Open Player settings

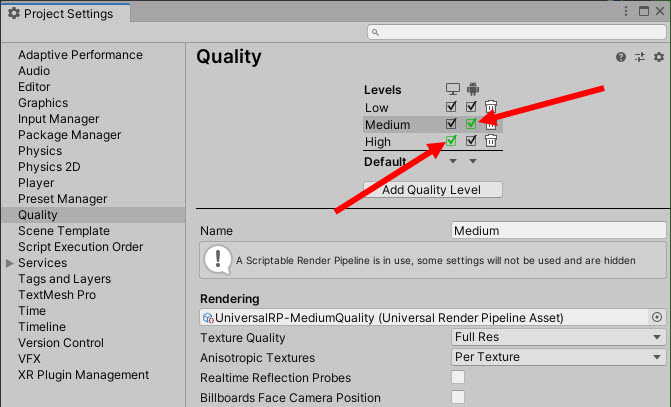[x=36, y=183]
